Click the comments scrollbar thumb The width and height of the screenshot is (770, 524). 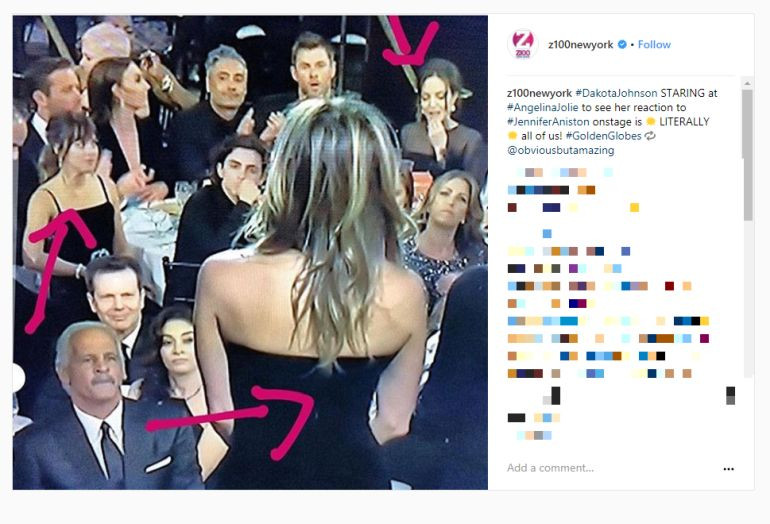pos(748,155)
